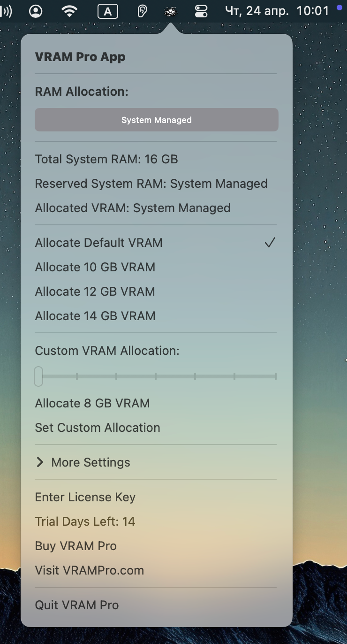Click the More Settings chevron arrow
Viewport: 347px width, 644px height.
point(40,462)
